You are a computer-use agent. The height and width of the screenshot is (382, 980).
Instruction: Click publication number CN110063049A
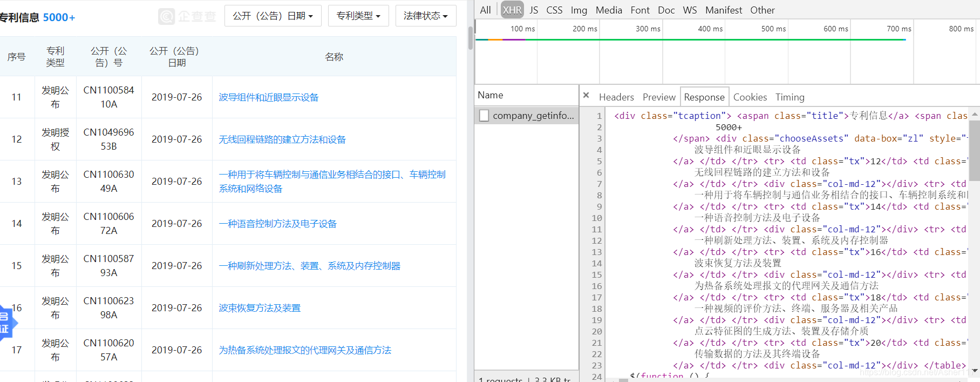point(108,182)
